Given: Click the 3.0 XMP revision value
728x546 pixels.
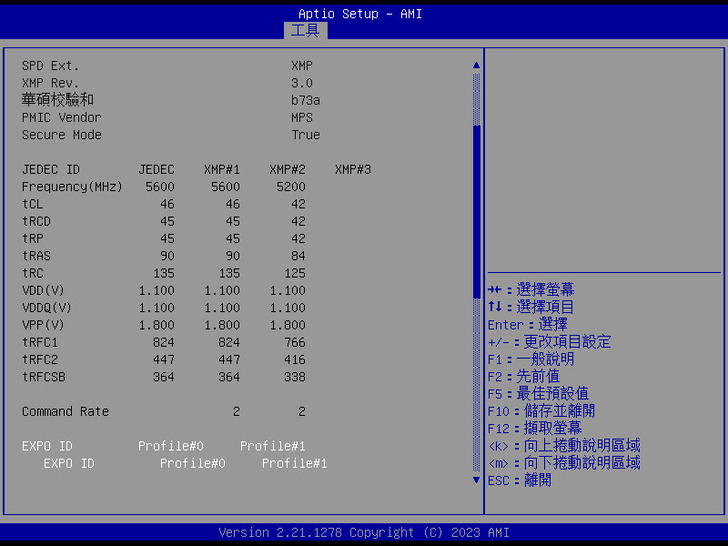Looking at the screenshot, I should [302, 83].
